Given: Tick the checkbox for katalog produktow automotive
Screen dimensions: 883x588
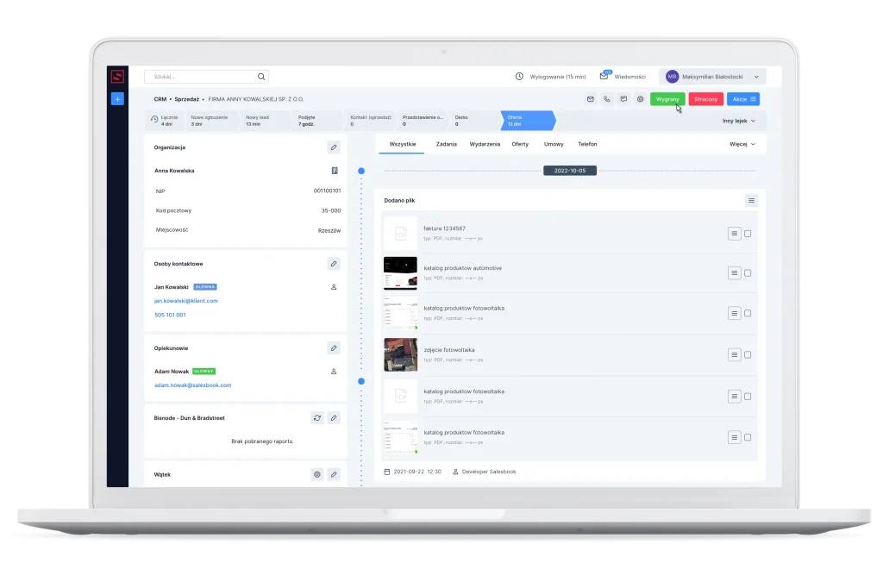Looking at the screenshot, I should point(748,273).
